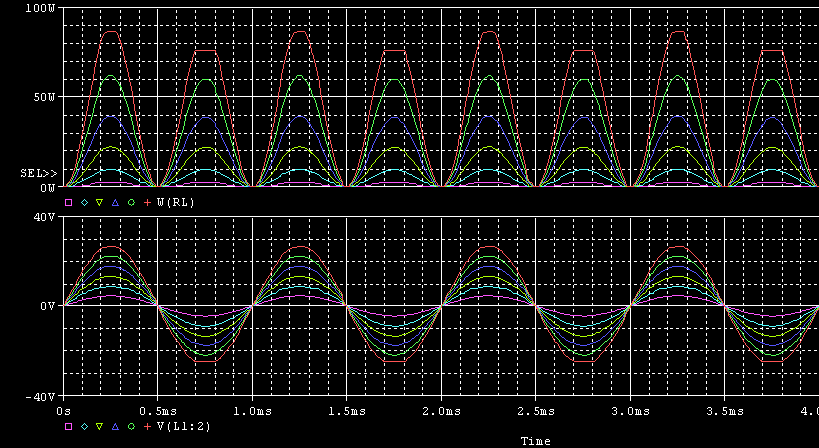
Task: Click the red plus marker beside V(L1:2)
Action: click(148, 426)
